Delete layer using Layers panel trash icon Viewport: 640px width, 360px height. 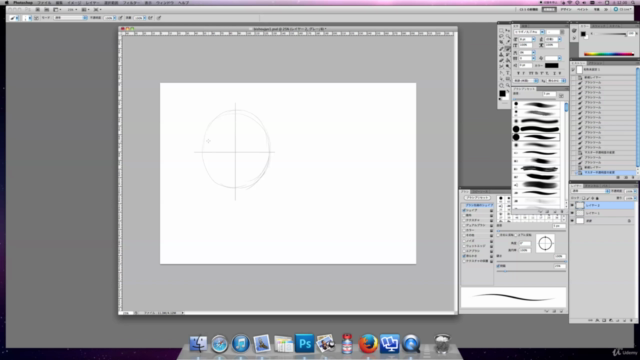tap(631, 320)
